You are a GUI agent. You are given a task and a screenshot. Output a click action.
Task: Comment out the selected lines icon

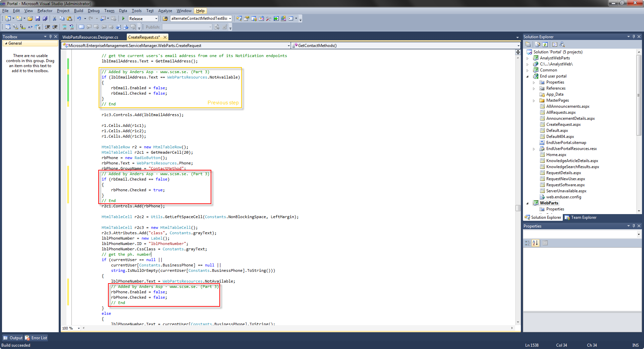[x=64, y=27]
